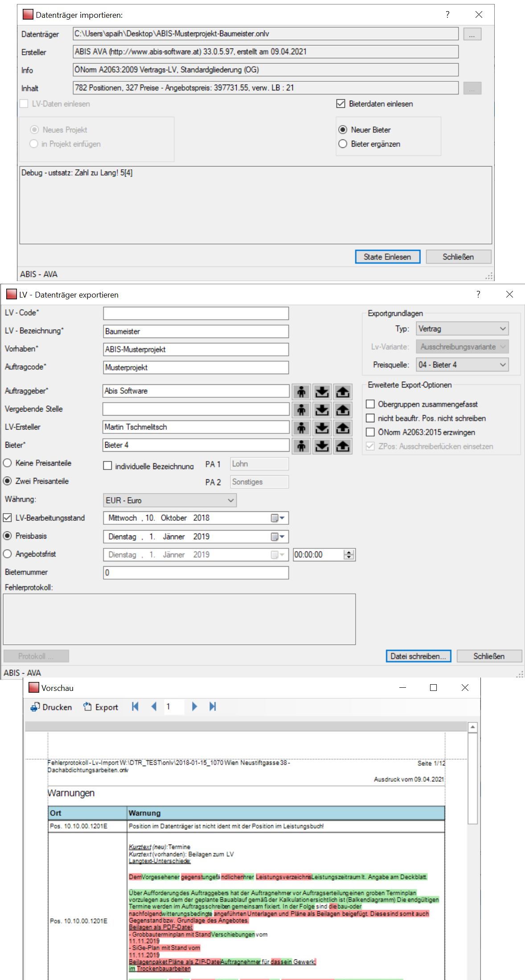Click the person icon next to Vergebende Stelle
The width and height of the screenshot is (525, 980).
(x=302, y=410)
